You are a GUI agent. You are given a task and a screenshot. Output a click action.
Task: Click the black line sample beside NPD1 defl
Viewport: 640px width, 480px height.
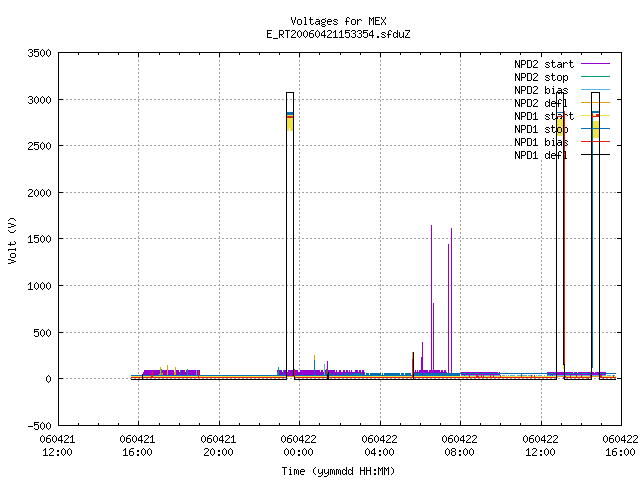click(596, 155)
